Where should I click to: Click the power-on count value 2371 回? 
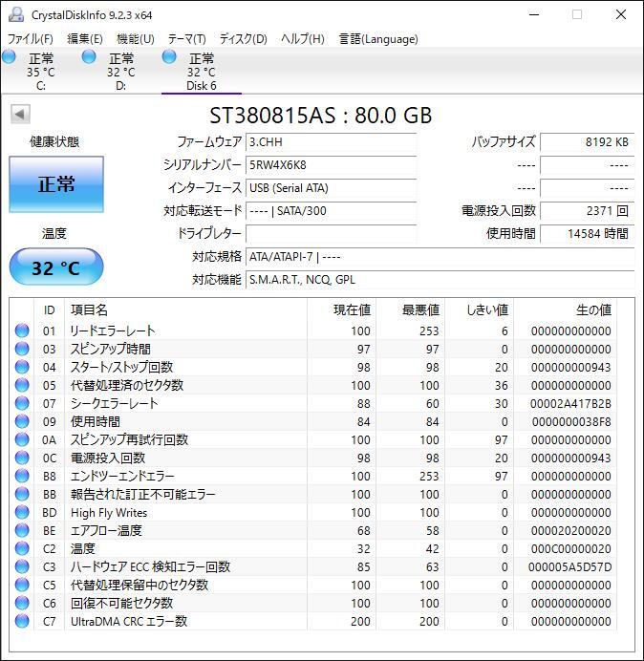[587, 210]
